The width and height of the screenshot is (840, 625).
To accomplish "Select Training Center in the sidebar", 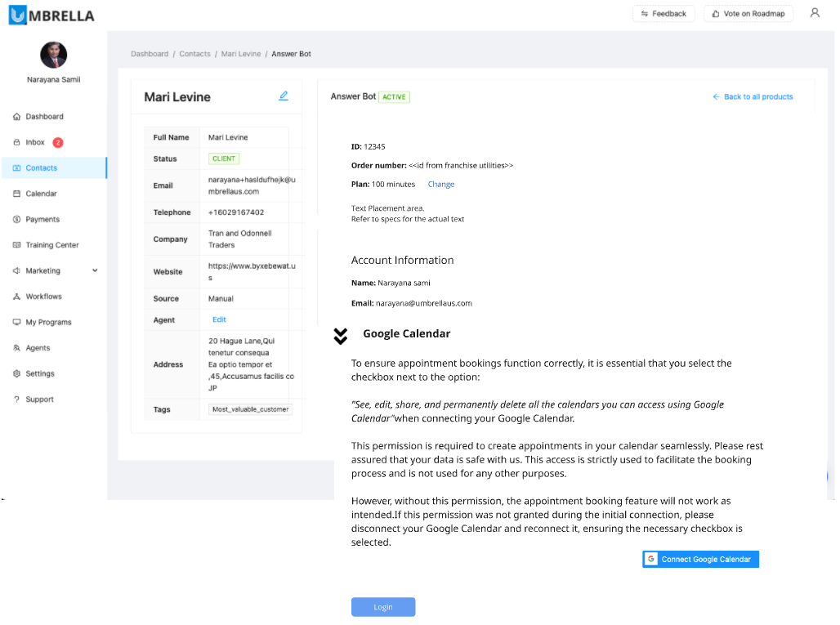I will click(51, 245).
